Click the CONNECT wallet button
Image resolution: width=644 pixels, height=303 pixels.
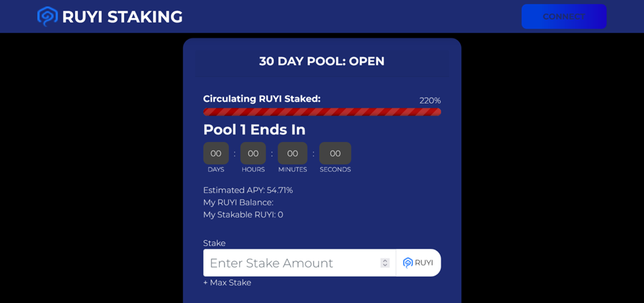pos(564,17)
